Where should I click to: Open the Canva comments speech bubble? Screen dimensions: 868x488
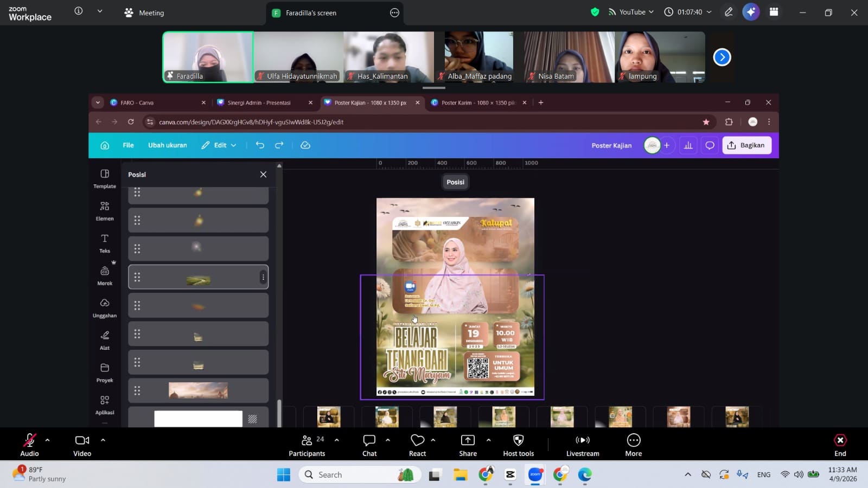710,145
